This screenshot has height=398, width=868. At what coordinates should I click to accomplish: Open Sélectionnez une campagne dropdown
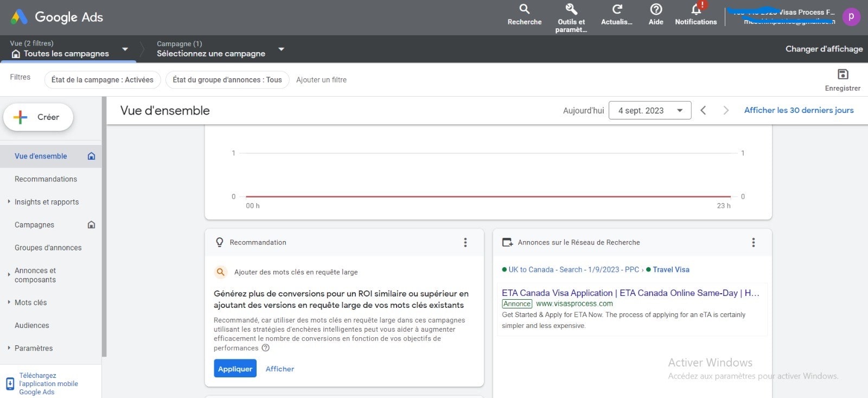[x=281, y=49]
